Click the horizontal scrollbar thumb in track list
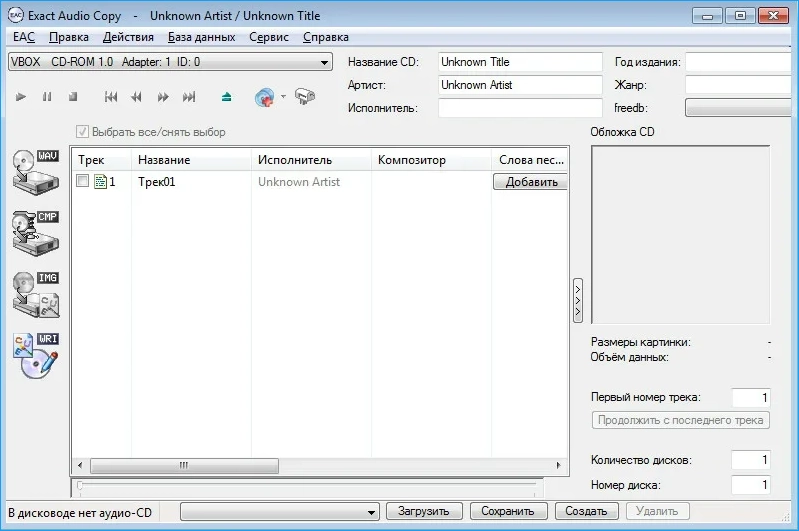799x531 pixels. tap(184, 465)
